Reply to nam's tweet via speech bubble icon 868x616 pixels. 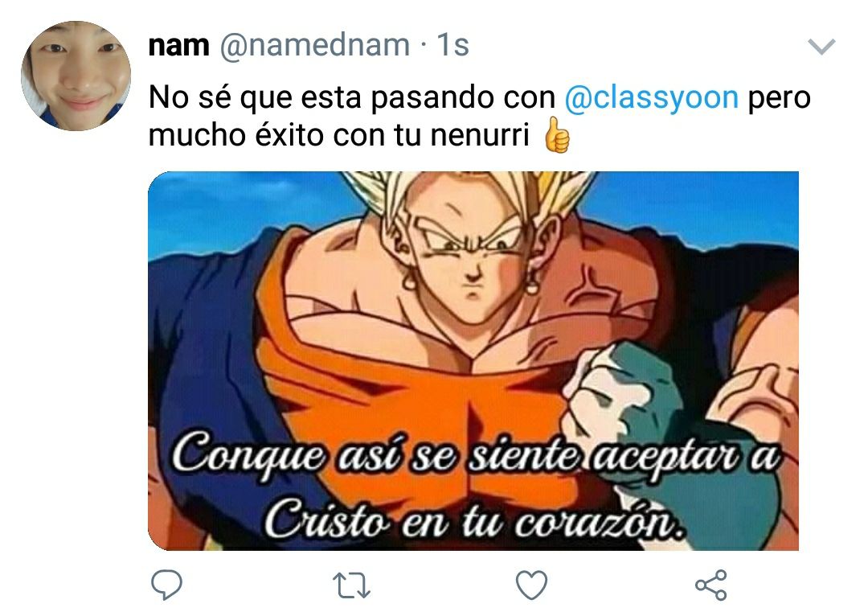[x=166, y=585]
